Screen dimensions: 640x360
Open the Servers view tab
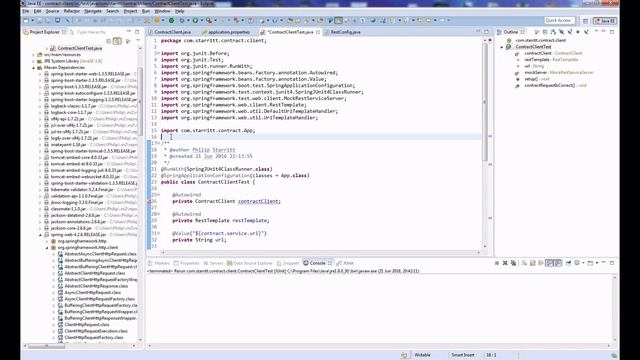coord(213,263)
